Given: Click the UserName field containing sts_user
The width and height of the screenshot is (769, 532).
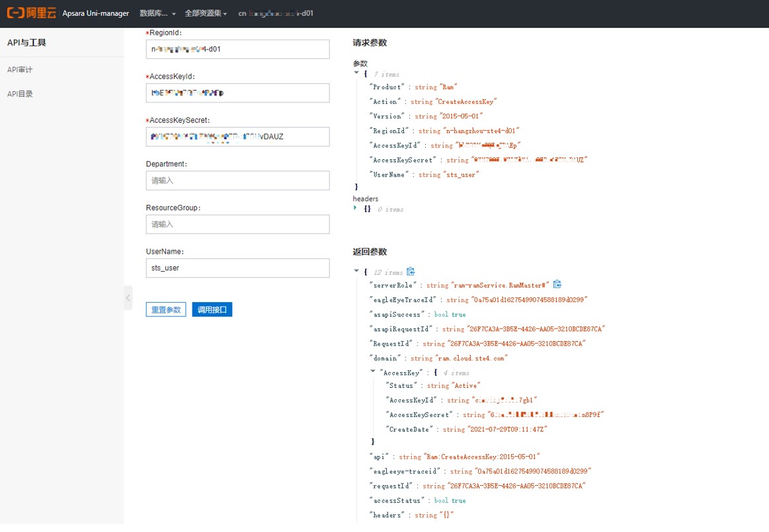Looking at the screenshot, I should coord(237,268).
